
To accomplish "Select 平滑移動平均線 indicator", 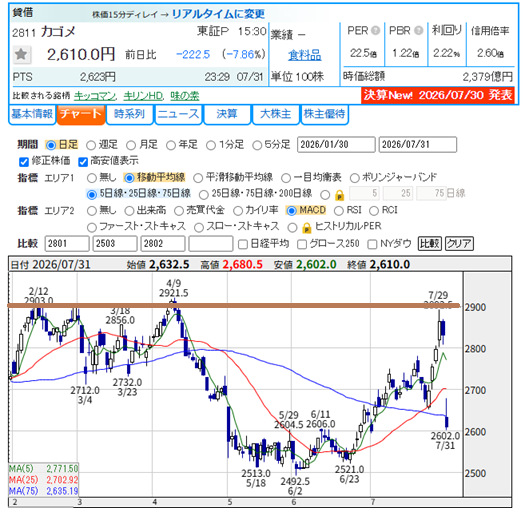I will pos(198,178).
